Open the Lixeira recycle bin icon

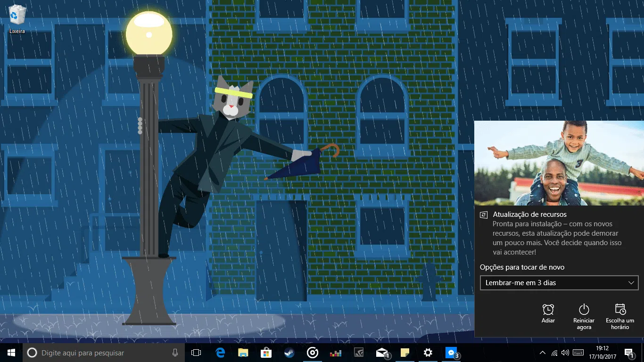[x=17, y=19]
